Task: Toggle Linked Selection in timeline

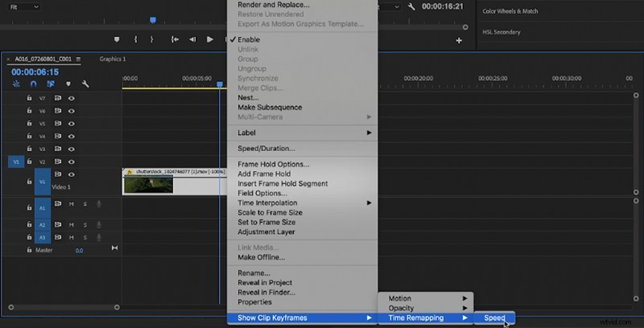Action: 51,84
